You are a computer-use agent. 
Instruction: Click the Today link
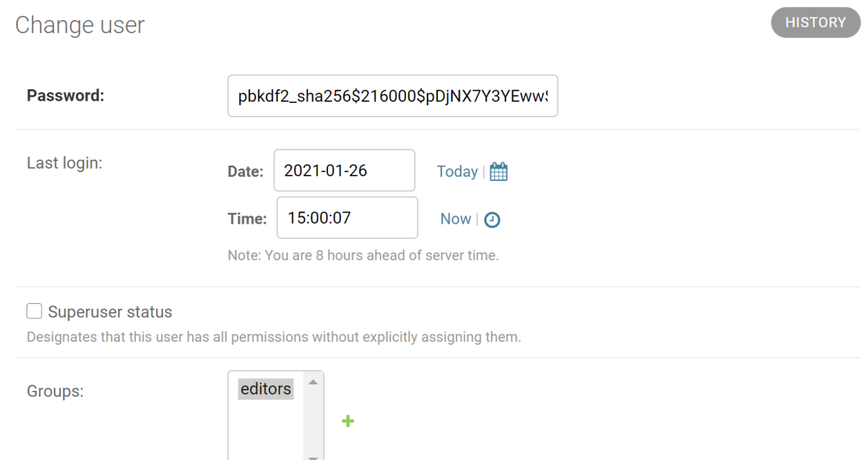point(457,172)
